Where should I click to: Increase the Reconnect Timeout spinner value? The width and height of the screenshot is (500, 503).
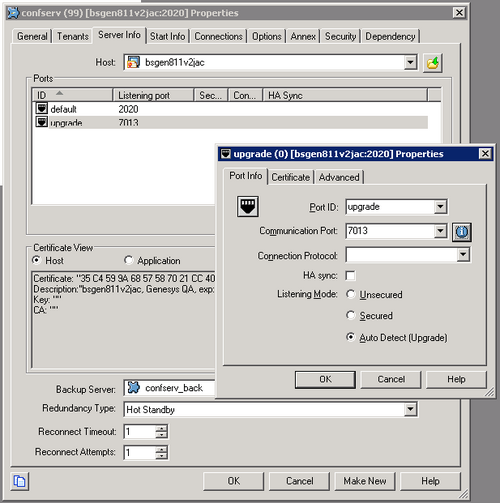162,428
